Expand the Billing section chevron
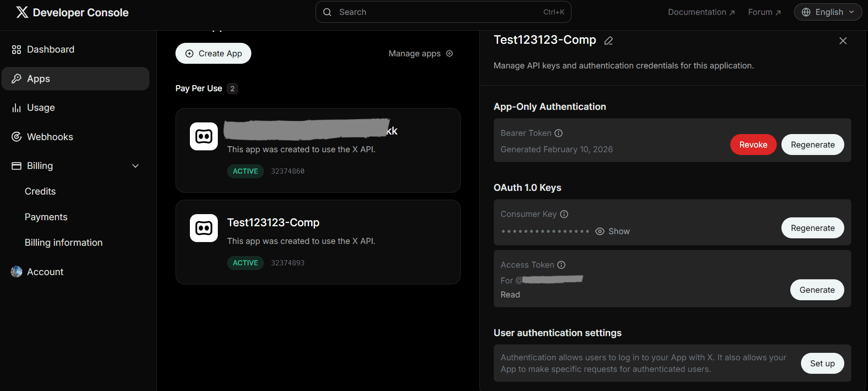The width and height of the screenshot is (868, 391). point(135,166)
